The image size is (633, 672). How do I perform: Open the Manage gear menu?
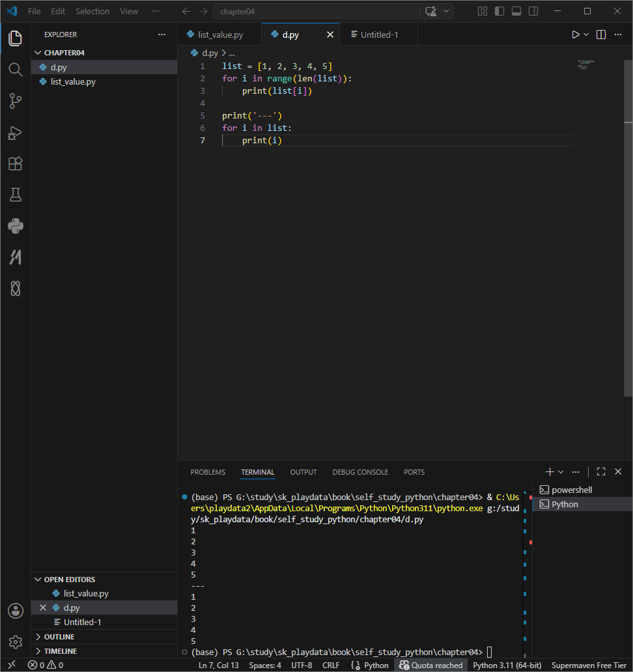16,642
